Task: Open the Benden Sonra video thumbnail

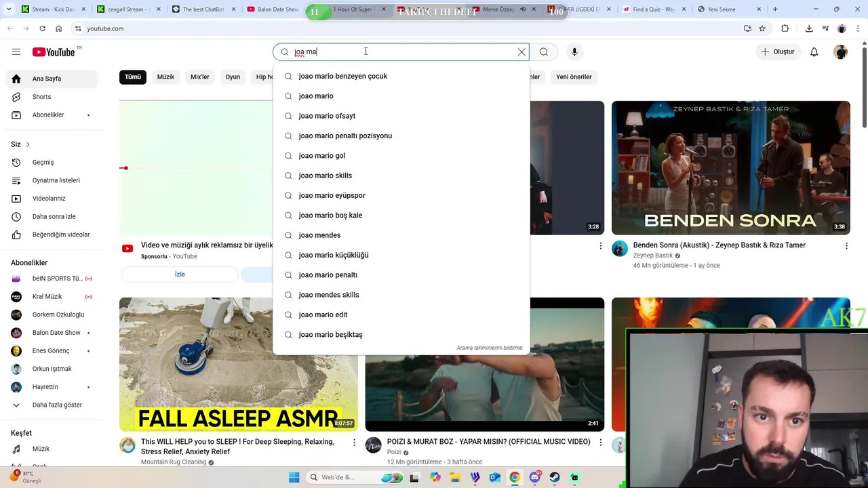Action: pyautogui.click(x=731, y=168)
